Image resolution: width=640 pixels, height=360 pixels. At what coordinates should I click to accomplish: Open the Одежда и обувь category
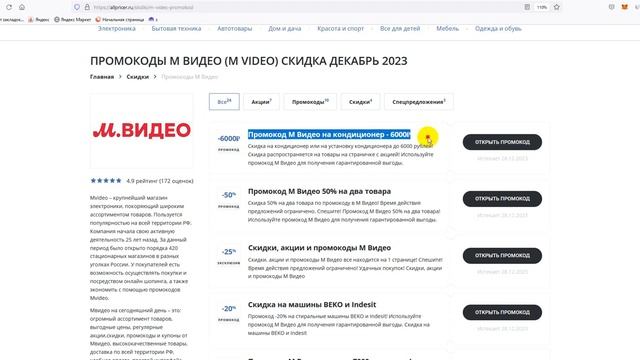498,29
